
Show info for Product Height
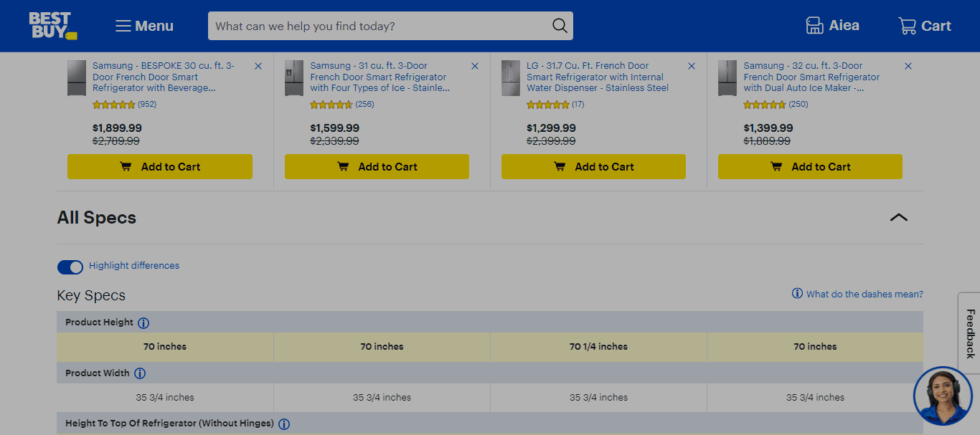pos(143,323)
